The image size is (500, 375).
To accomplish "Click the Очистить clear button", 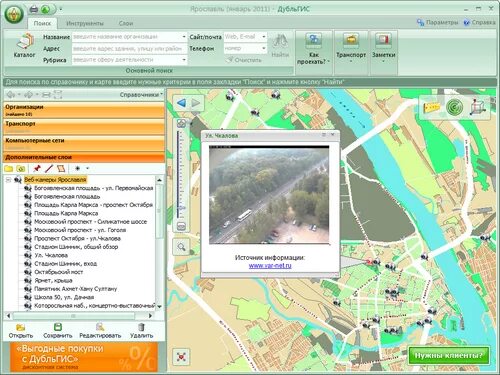I will [244, 60].
